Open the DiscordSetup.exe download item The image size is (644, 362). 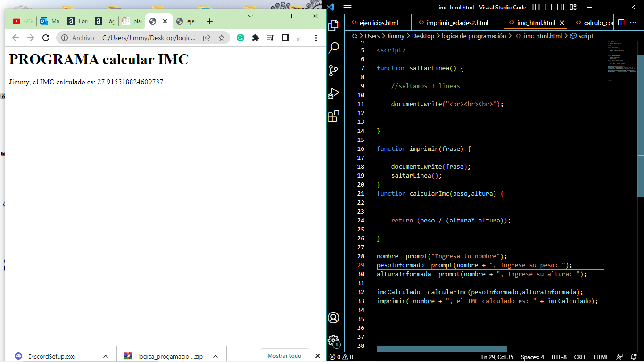pyautogui.click(x=51, y=356)
